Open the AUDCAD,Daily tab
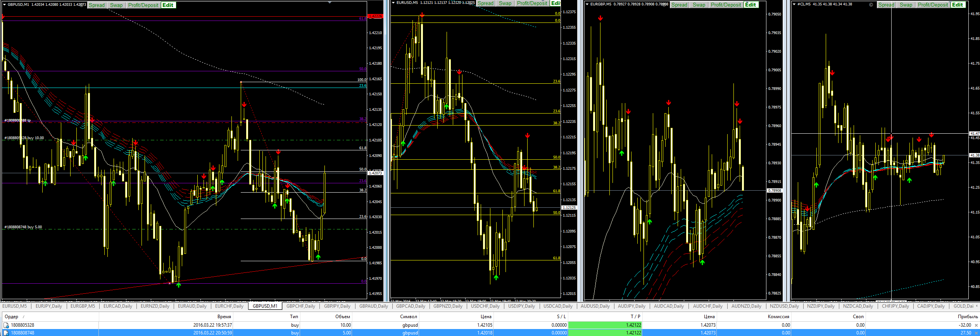980x336 pixels. 669,306
